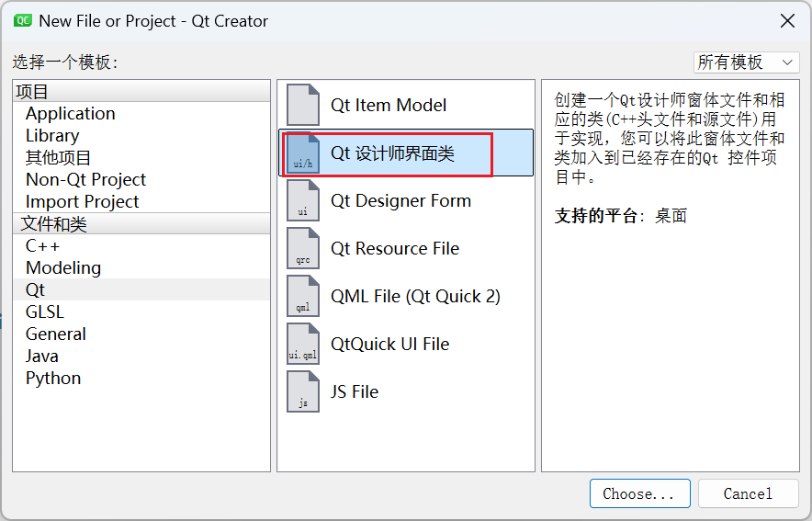This screenshot has height=521, width=812.
Task: Select the Python category
Action: pyautogui.click(x=141, y=378)
